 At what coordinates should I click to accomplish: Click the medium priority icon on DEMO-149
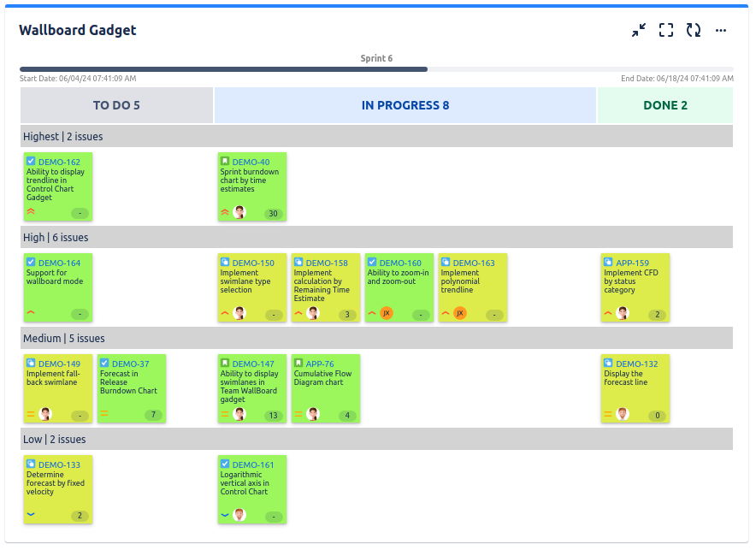tap(29, 414)
